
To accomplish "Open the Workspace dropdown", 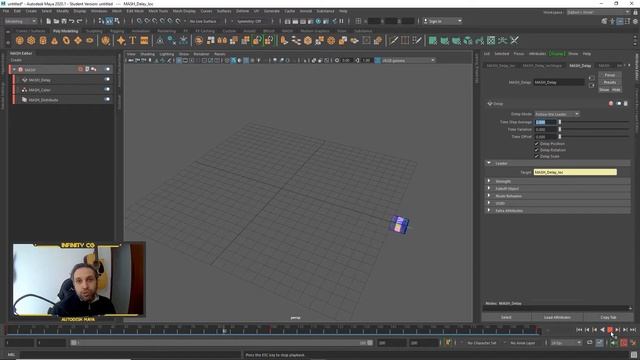I will [598, 13].
